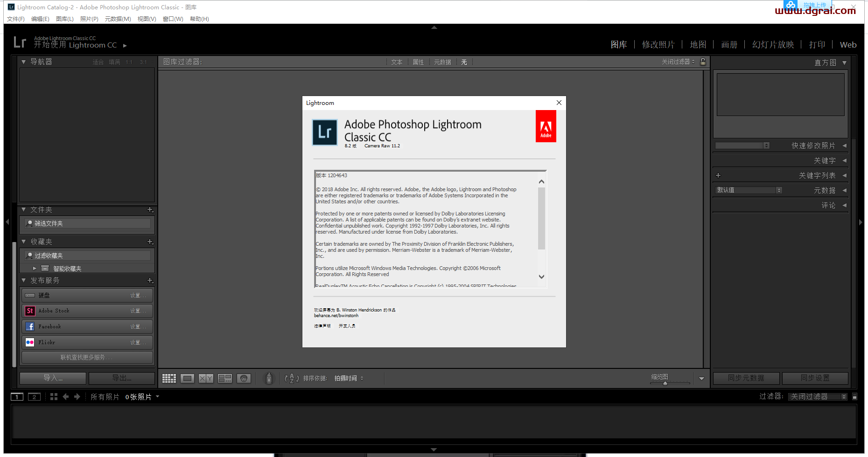The image size is (868, 457).
Task: Open People face view icon
Action: tap(244, 378)
